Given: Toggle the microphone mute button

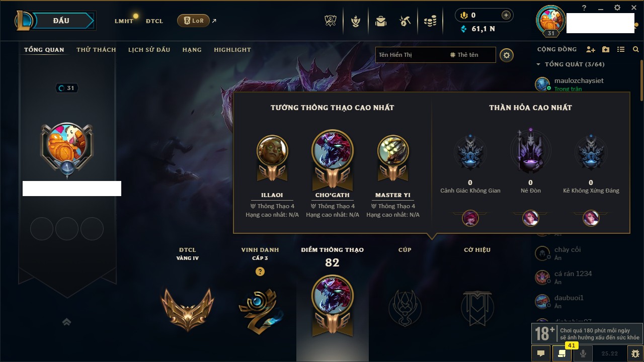Looking at the screenshot, I should (x=583, y=353).
